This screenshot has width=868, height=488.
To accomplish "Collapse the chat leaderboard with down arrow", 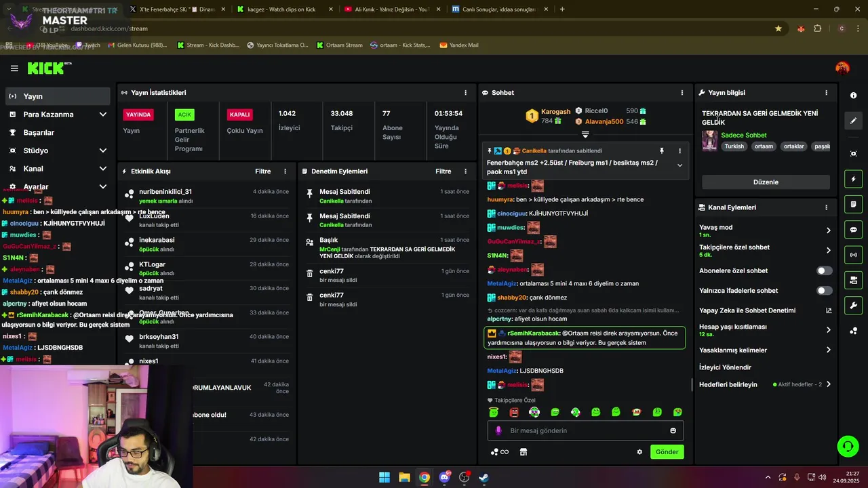I will (x=585, y=135).
